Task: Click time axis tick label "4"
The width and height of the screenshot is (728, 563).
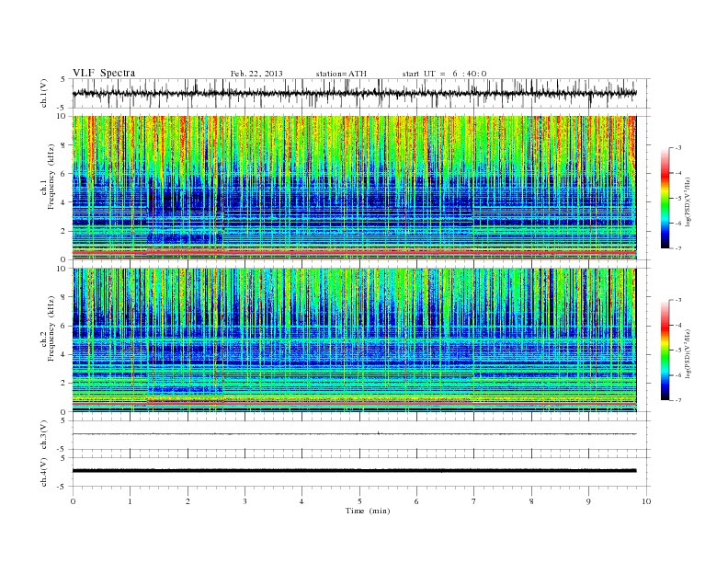Action: point(301,501)
